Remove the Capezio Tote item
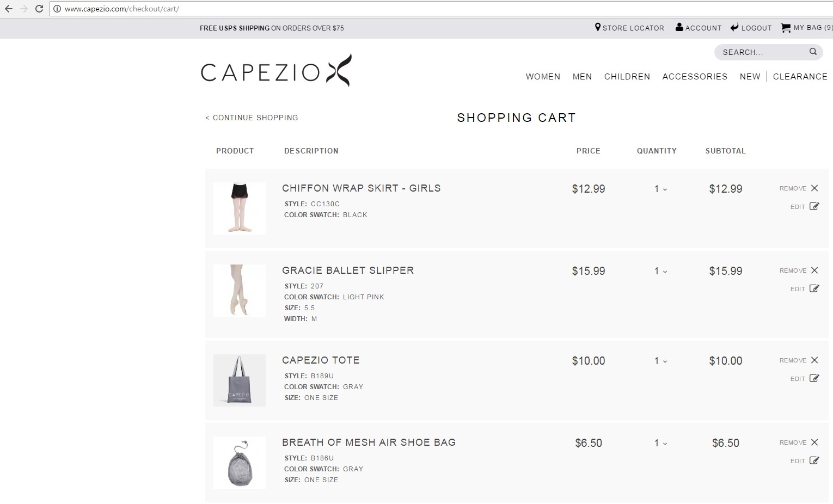Viewport: 833px width, 504px height. pyautogui.click(x=799, y=360)
